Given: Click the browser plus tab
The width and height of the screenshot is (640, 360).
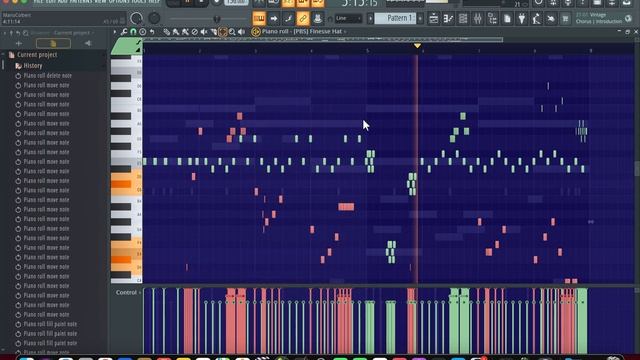Looking at the screenshot, I should [x=18, y=43].
